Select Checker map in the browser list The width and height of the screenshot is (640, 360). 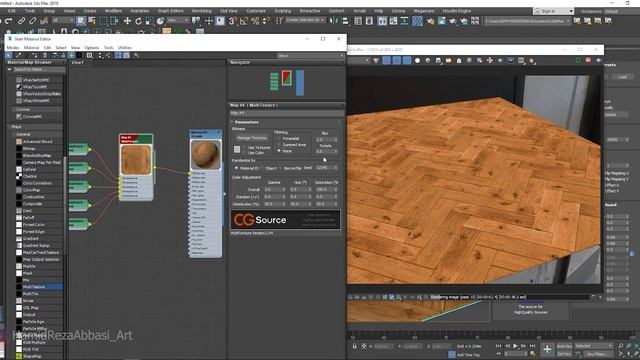30,176
